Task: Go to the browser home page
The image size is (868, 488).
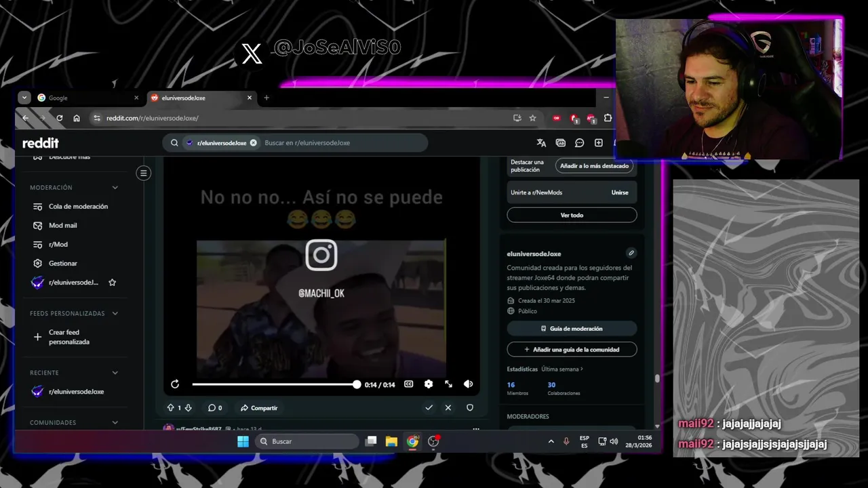Action: click(x=77, y=118)
